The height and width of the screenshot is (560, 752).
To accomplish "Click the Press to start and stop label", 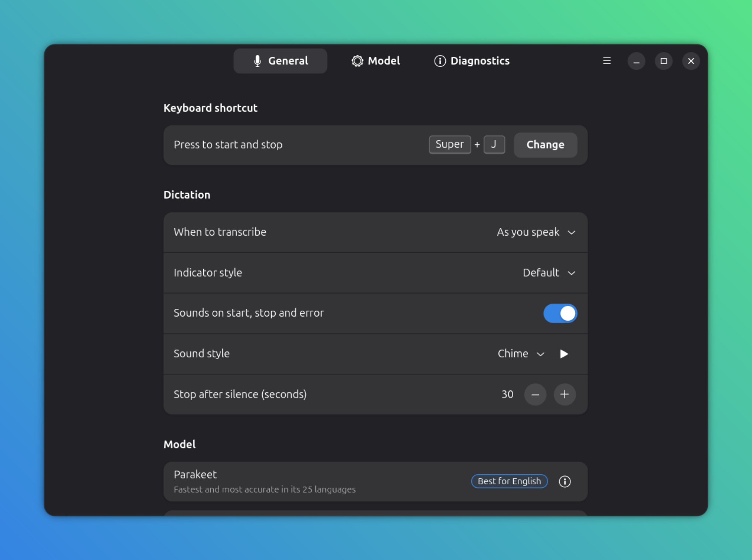I will (228, 145).
